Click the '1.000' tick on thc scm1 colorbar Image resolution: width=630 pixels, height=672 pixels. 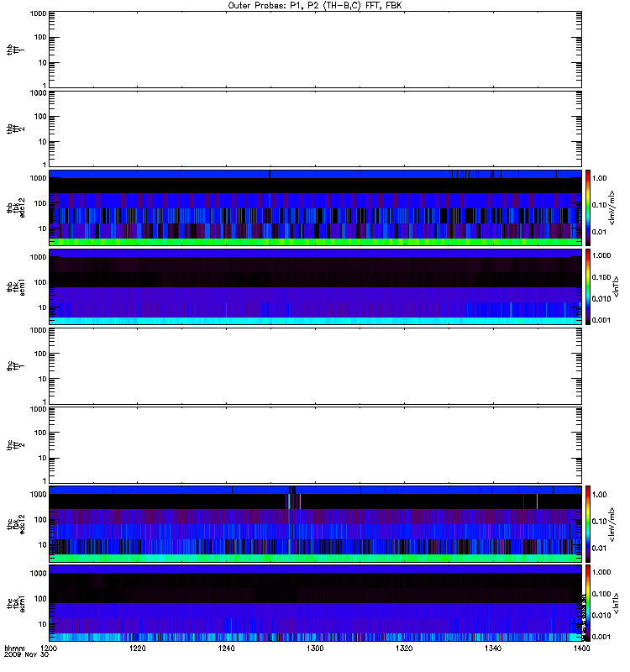[x=601, y=572]
